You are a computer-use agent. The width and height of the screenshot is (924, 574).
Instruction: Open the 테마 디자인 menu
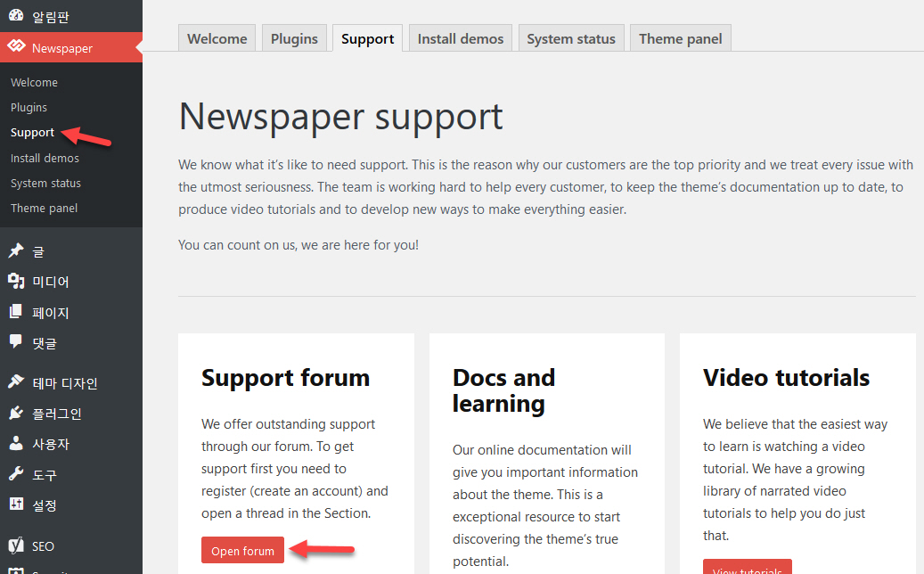click(65, 383)
